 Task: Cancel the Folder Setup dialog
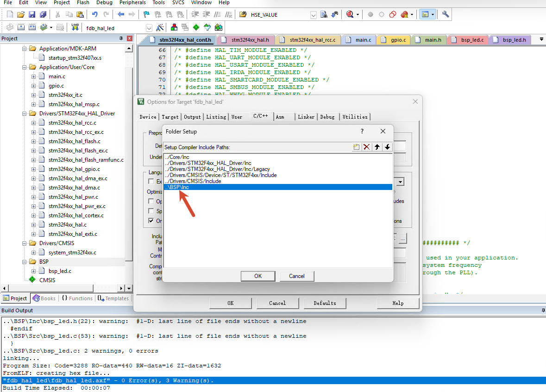[297, 276]
